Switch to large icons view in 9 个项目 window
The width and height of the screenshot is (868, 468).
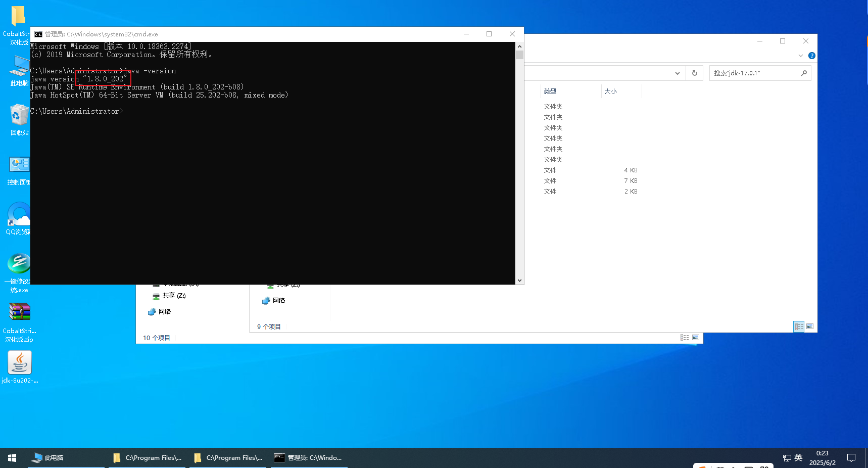810,326
